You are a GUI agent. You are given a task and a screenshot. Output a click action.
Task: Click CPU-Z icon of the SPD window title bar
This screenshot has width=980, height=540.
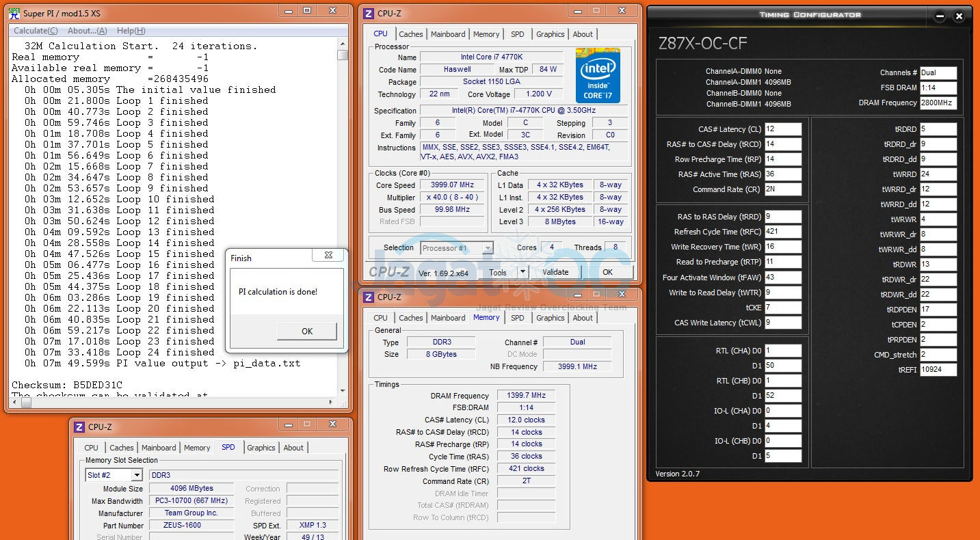[x=79, y=427]
